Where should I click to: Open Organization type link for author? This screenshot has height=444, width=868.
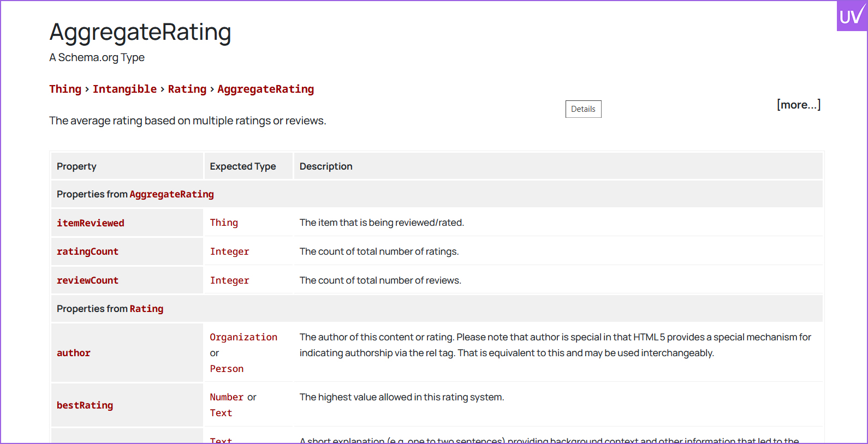coord(243,337)
